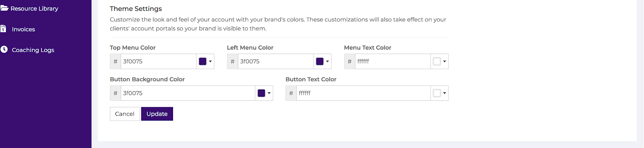Screen dimensions: 644x148
Task: Open Button Background Color purple swatch
Action: click(261, 93)
